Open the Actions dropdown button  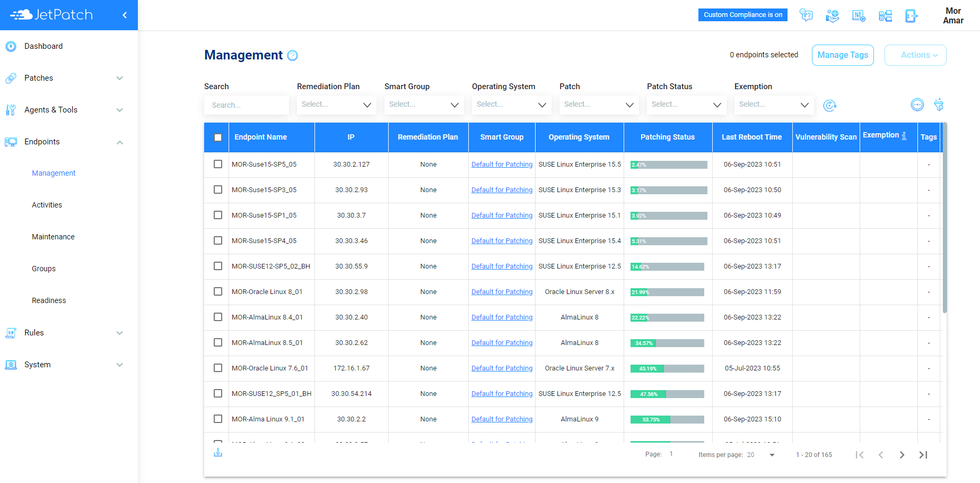[x=915, y=55]
